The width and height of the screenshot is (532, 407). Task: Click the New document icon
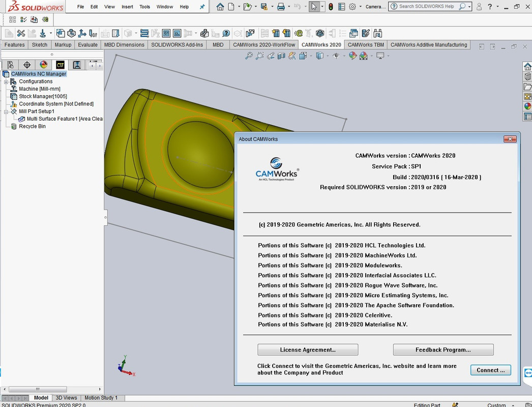coord(231,7)
